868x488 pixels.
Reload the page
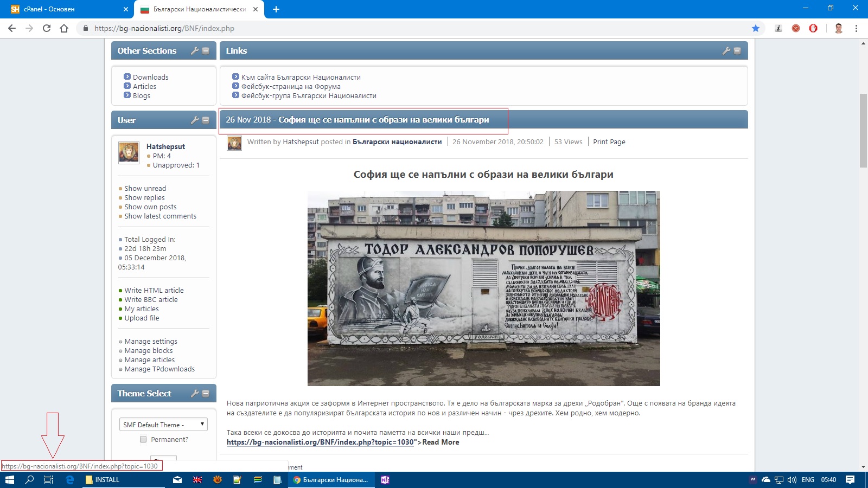[47, 28]
